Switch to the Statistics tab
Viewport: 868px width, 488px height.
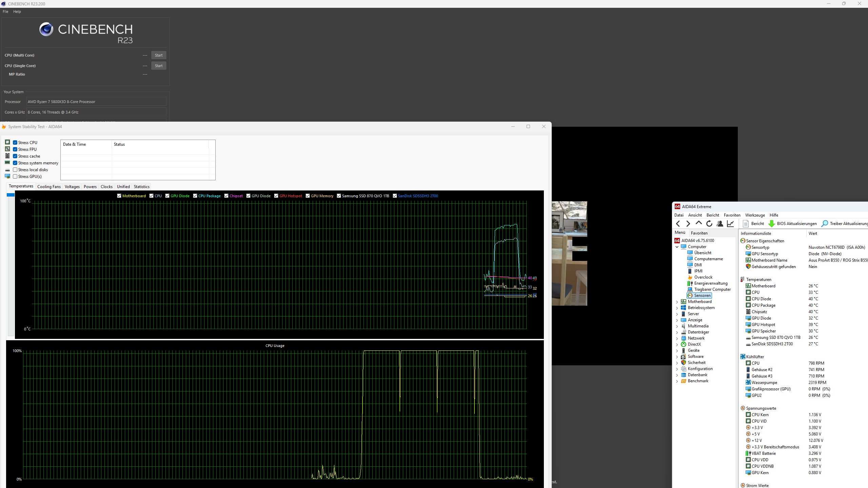point(141,187)
